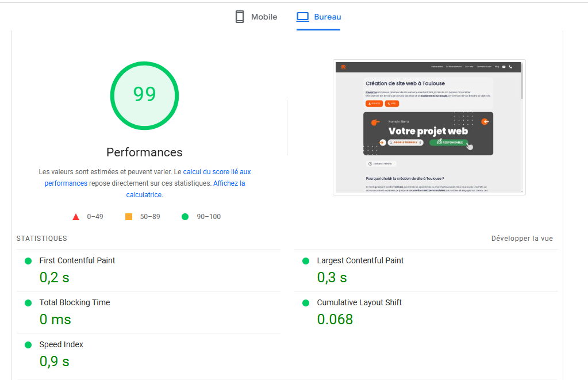Click the Cumulative Layout Shift value 0.068
The image size is (588, 380).
point(335,319)
